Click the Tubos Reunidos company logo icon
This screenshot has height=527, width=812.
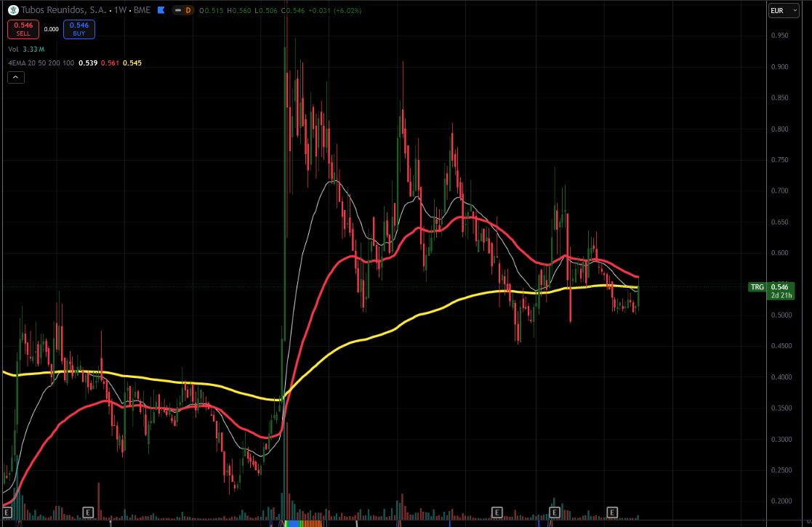pos(13,10)
